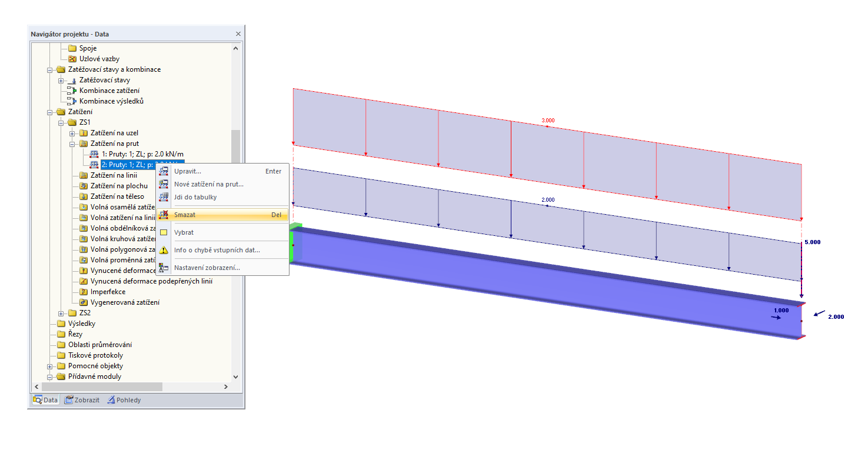
Task: Open Nastavení zobrazení... from context menu
Action: point(222,268)
